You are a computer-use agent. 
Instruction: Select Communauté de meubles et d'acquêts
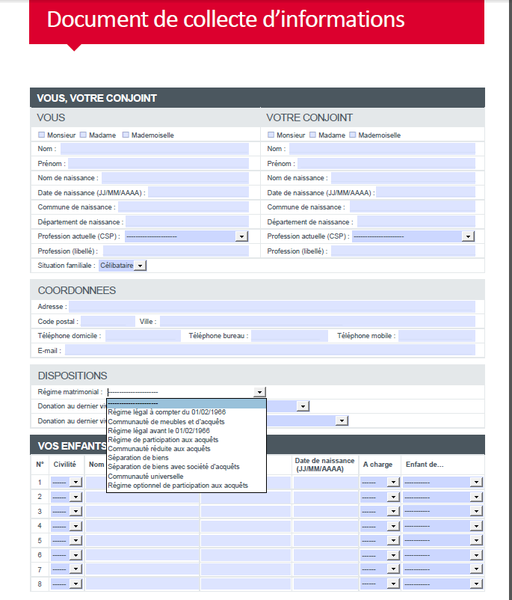pos(186,422)
